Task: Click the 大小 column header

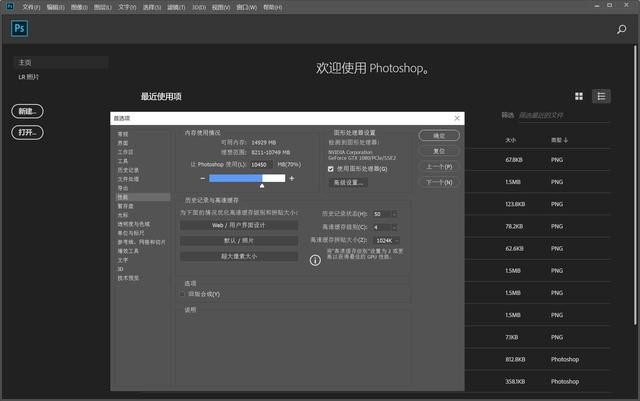Action: click(510, 140)
